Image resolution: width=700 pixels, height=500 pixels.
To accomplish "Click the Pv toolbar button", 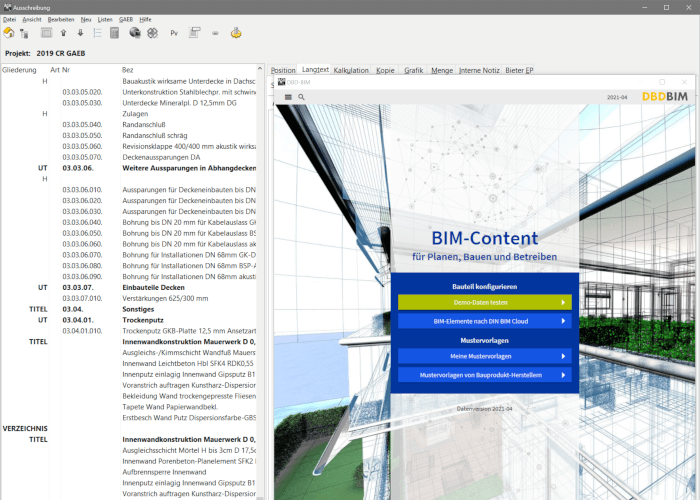I will 174,33.
